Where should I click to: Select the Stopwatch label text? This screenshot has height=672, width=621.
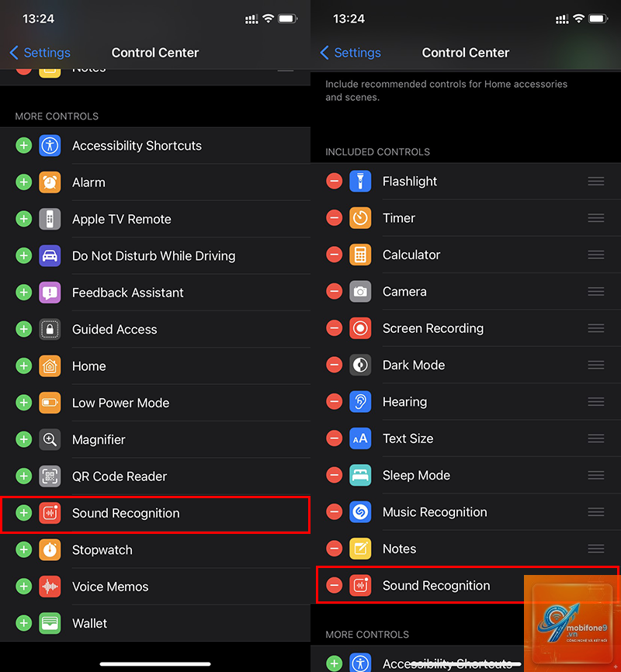coord(102,550)
